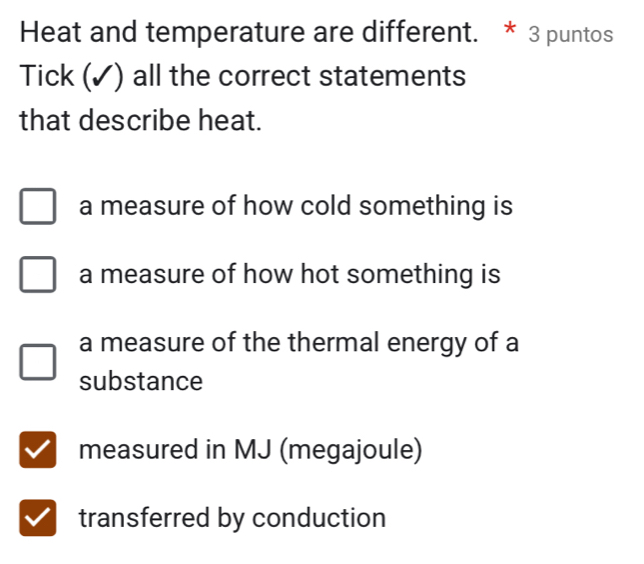Click the "that describe heat." text line
The image size is (644, 564).
[x=141, y=122]
